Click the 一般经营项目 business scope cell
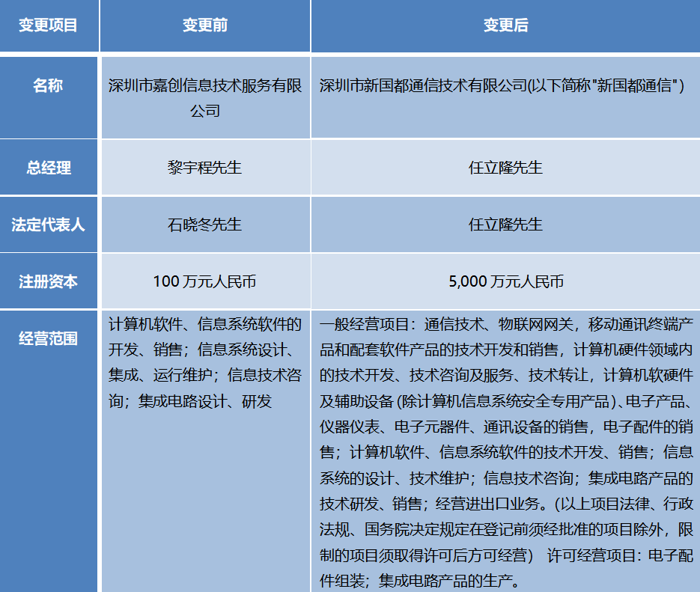The width and height of the screenshot is (700, 592). pyautogui.click(x=505, y=451)
